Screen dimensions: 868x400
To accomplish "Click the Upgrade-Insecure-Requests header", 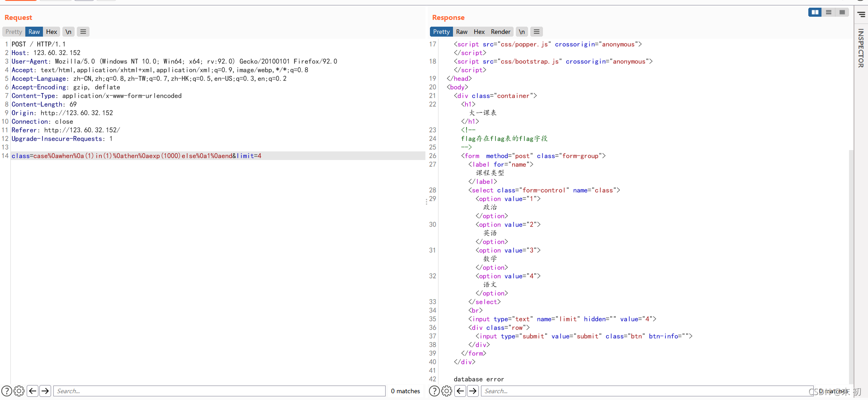I will click(x=62, y=139).
